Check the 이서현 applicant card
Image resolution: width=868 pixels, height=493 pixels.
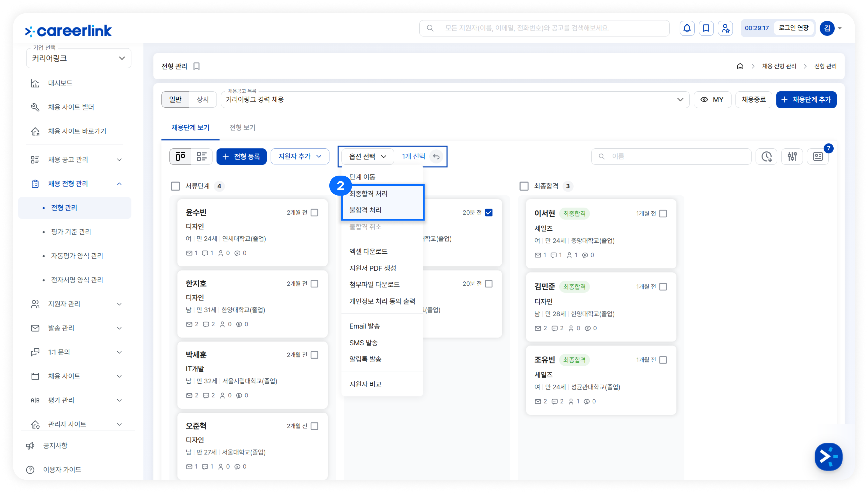pyautogui.click(x=663, y=214)
